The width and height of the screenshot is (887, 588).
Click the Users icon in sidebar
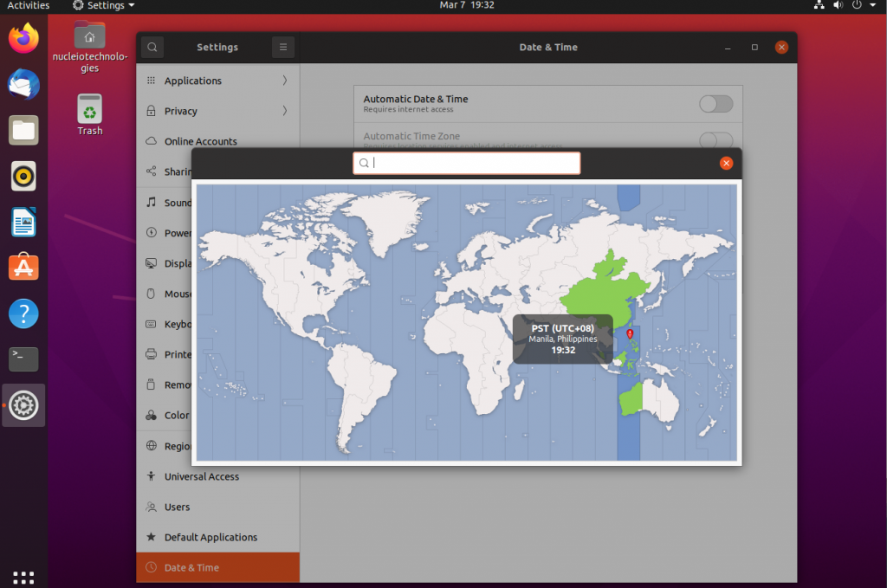click(151, 507)
